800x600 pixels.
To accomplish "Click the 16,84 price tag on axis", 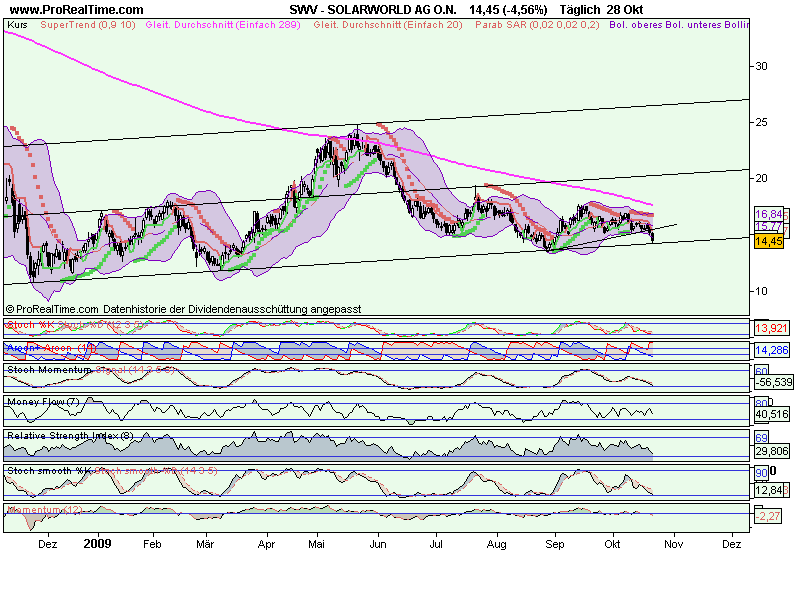I will point(767,214).
